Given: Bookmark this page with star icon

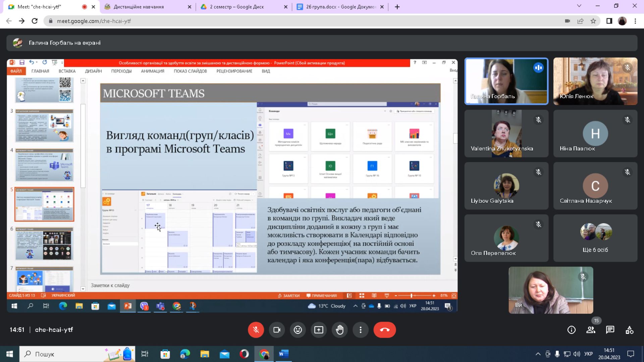Looking at the screenshot, I should pyautogui.click(x=593, y=21).
